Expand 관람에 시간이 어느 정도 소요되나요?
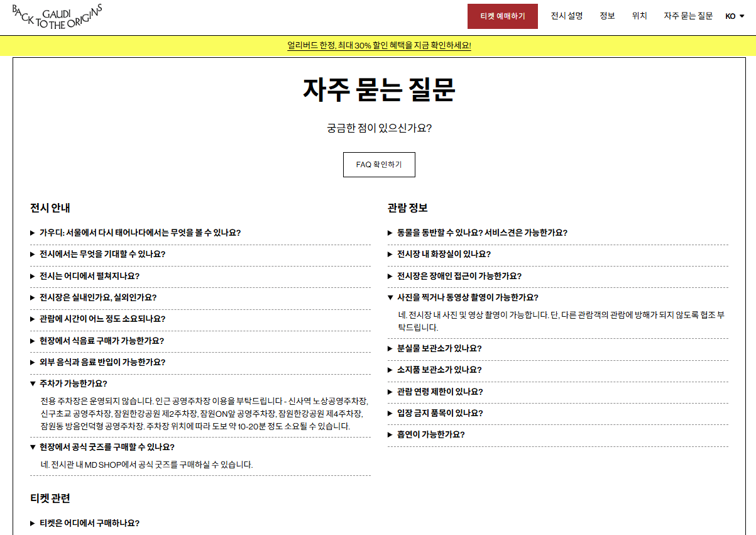756x535 pixels. 200,319
